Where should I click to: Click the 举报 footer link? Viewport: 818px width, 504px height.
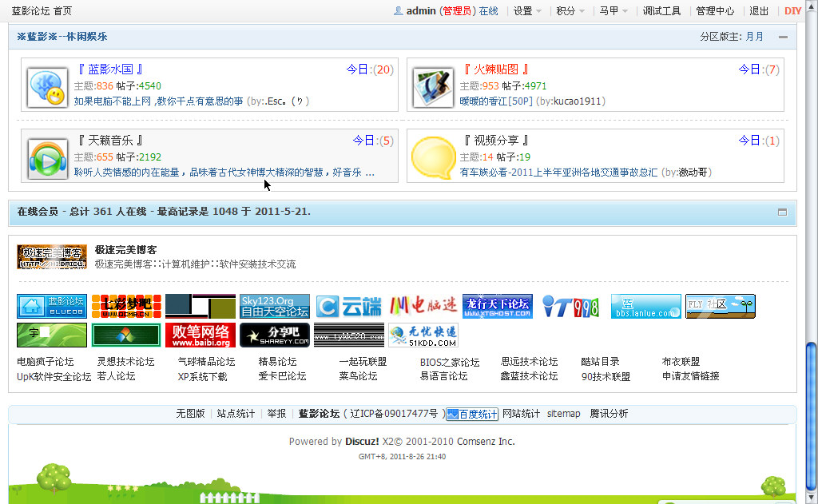pos(276,414)
